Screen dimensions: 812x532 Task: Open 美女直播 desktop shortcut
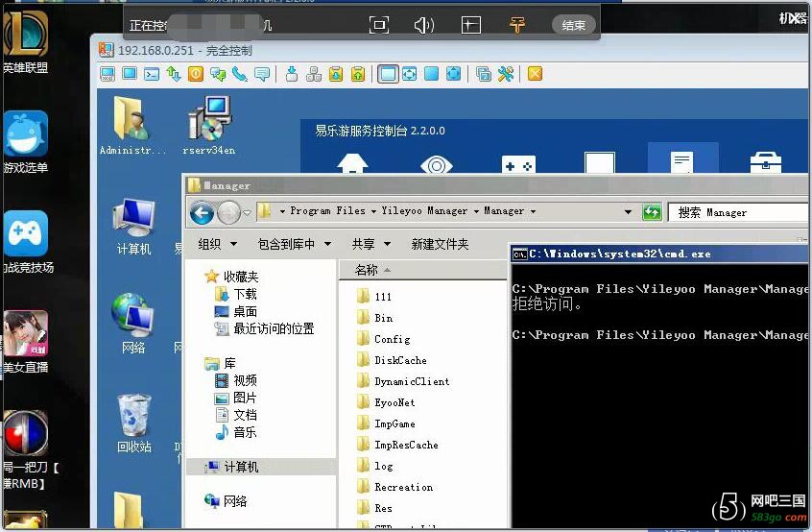(25, 342)
